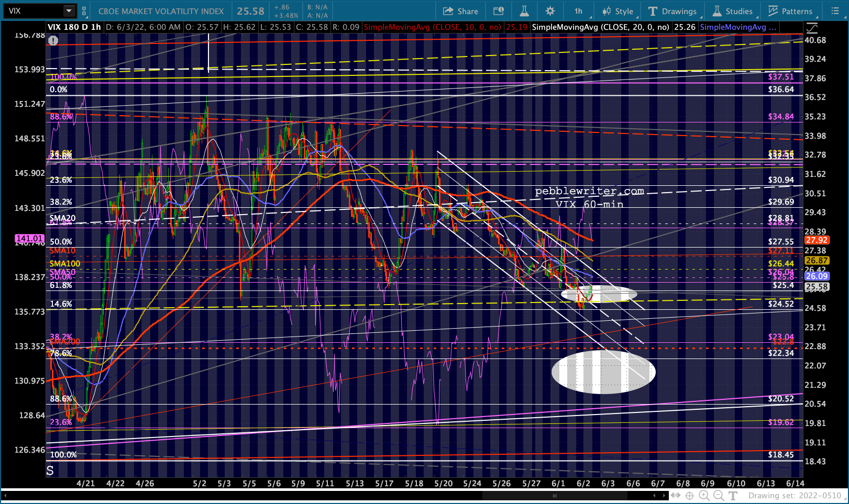Image resolution: width=849 pixels, height=504 pixels.
Task: Click the Share chart button
Action: click(x=460, y=11)
